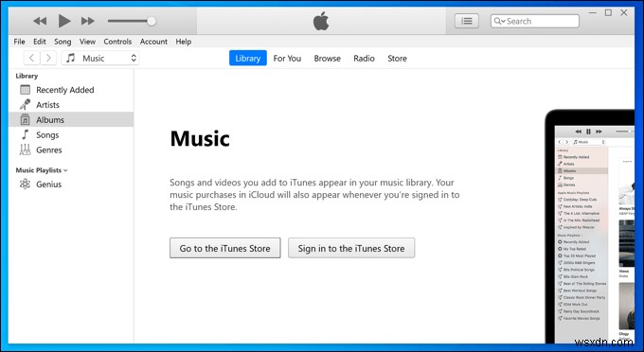Open the Up Next list icon
Viewport: 644px width, 352px height.
tap(467, 21)
